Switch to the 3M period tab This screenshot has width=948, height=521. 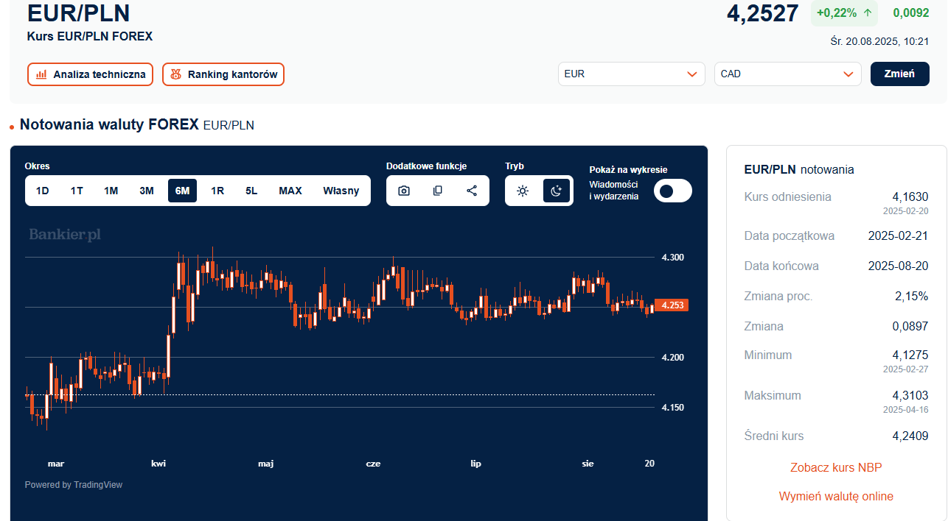[x=147, y=191]
